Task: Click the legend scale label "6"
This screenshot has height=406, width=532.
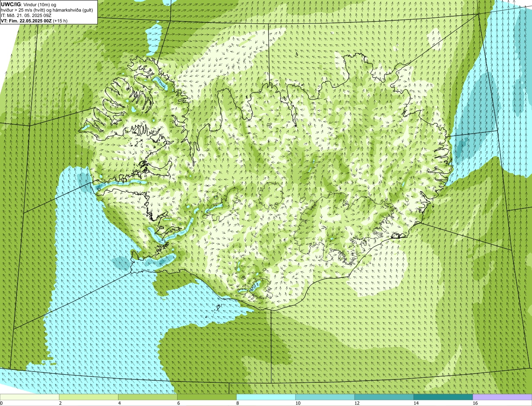Action: [x=178, y=403]
